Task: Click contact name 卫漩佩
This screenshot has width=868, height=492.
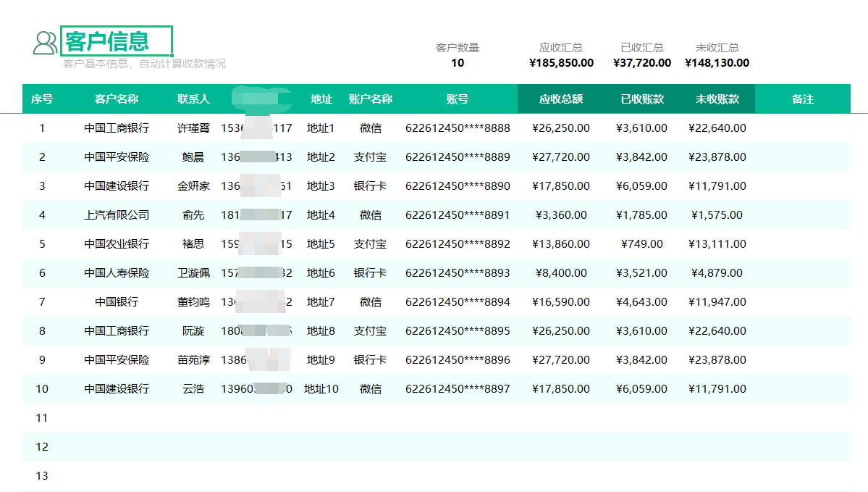Action: pyautogui.click(x=193, y=273)
